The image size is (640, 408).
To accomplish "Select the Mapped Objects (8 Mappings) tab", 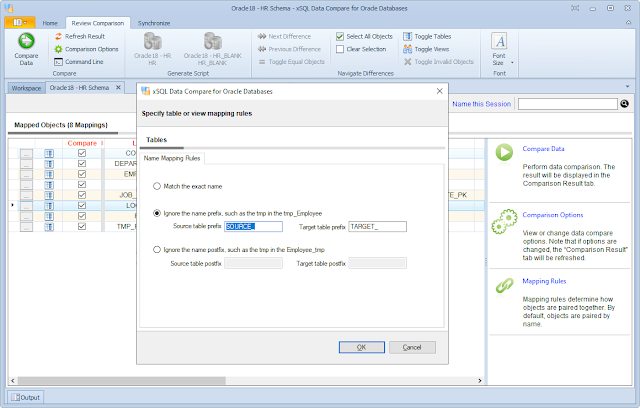I will pyautogui.click(x=61, y=125).
